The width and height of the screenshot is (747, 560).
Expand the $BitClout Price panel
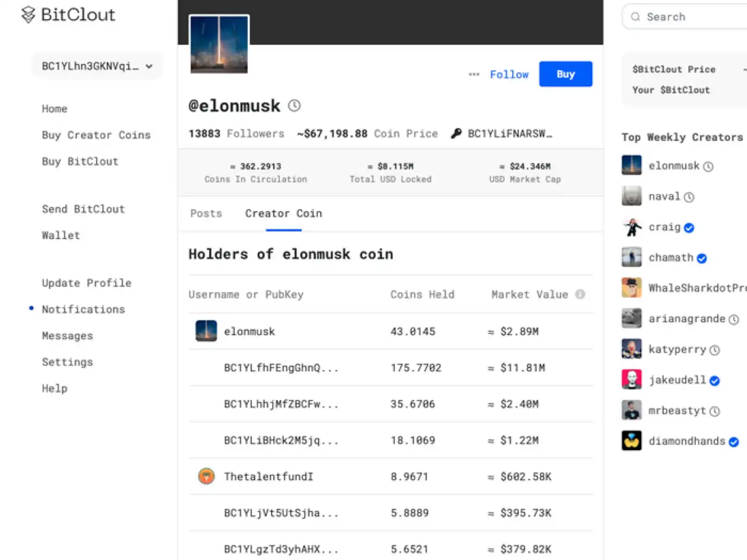tap(745, 70)
